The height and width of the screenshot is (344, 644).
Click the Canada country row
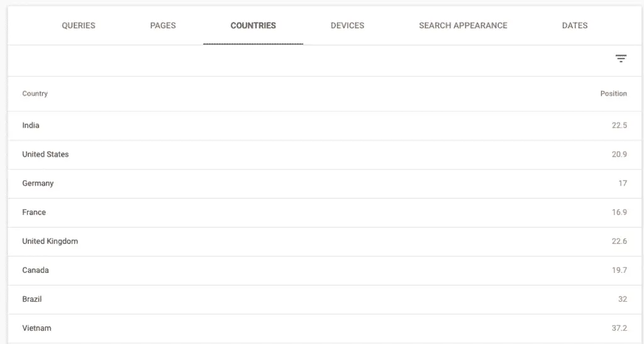coord(35,270)
